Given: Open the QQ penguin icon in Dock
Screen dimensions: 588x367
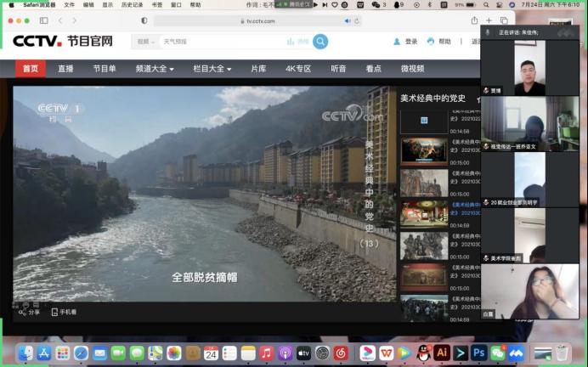Looking at the screenshot, I should click(x=424, y=353).
